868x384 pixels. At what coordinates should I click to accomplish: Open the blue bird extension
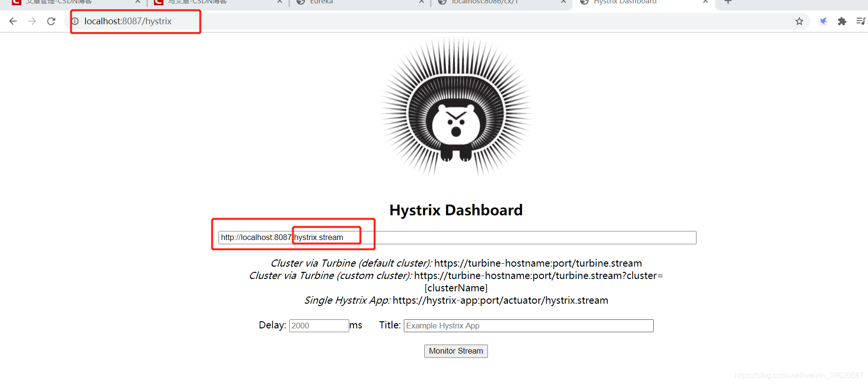click(823, 21)
